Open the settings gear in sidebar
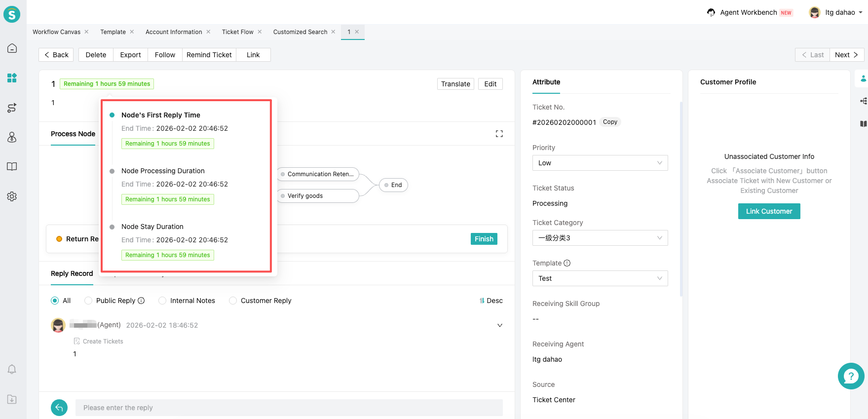This screenshot has height=419, width=868. 12,196
